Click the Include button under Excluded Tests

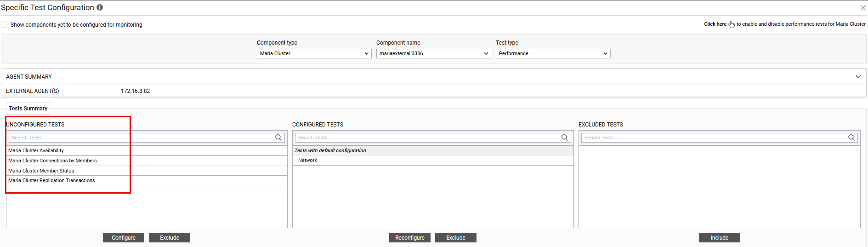pyautogui.click(x=719, y=238)
